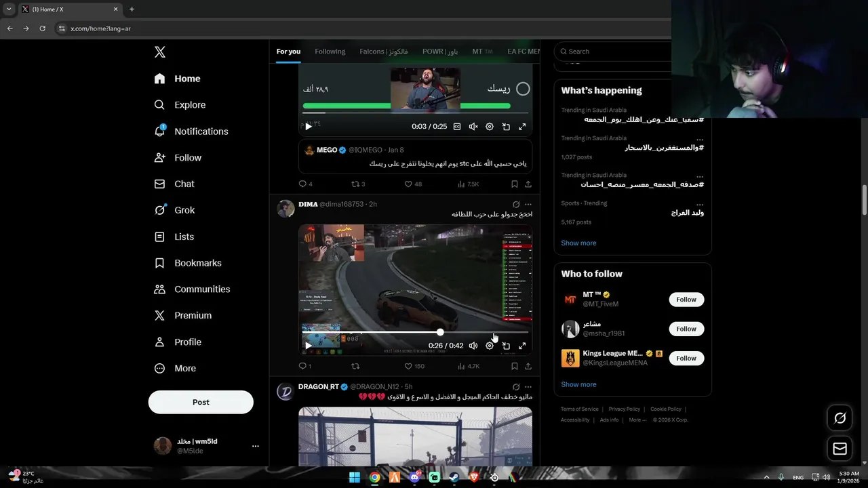Open the MT timeline tab
This screenshot has width=868, height=488.
coord(482,52)
